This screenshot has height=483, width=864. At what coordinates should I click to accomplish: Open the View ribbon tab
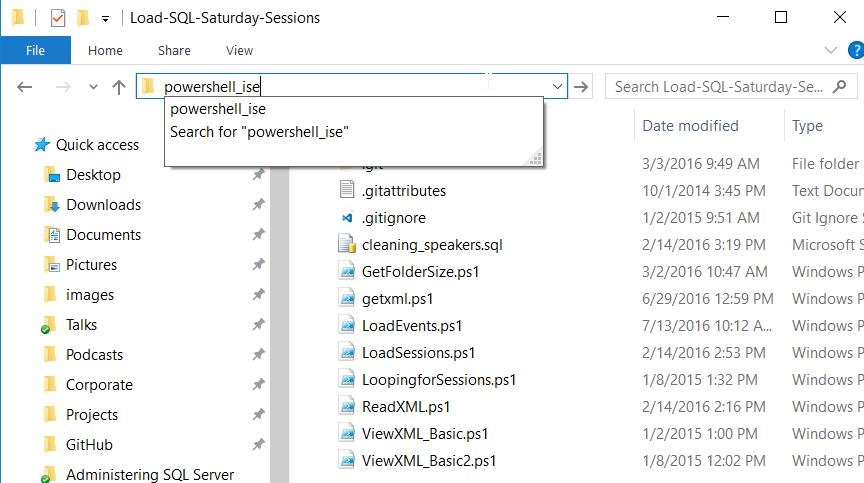tap(240, 50)
